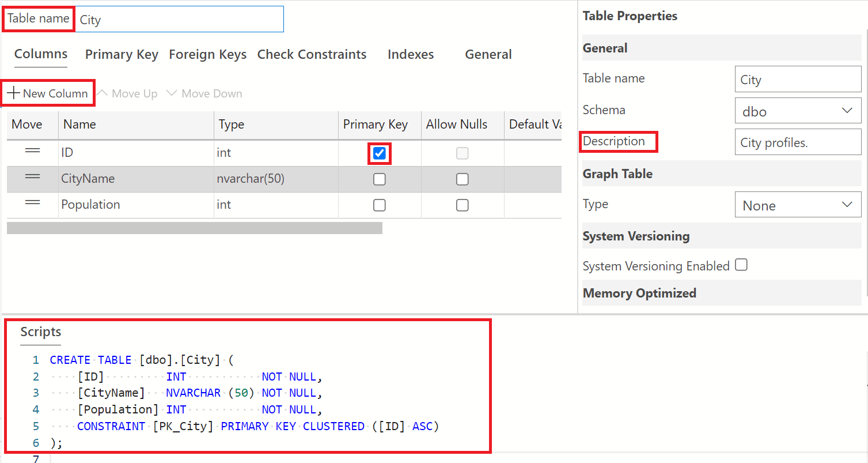The height and width of the screenshot is (463, 868).
Task: Open the Indexes tab
Action: [410, 54]
